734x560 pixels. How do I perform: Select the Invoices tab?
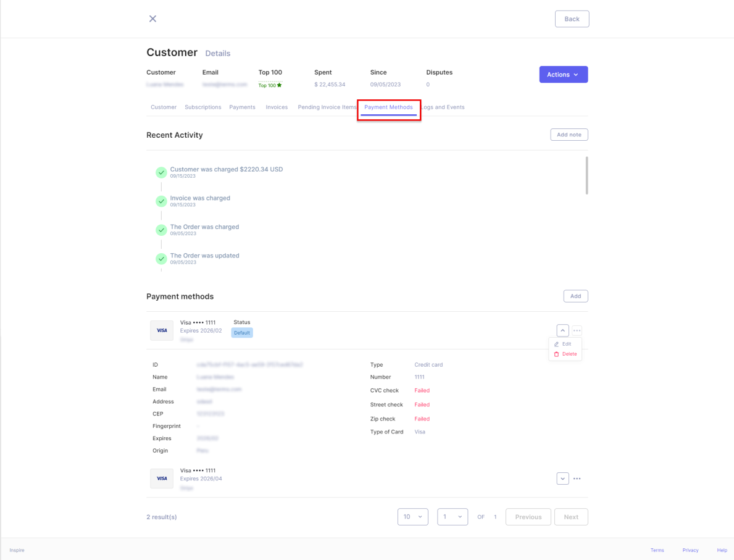tap(277, 107)
